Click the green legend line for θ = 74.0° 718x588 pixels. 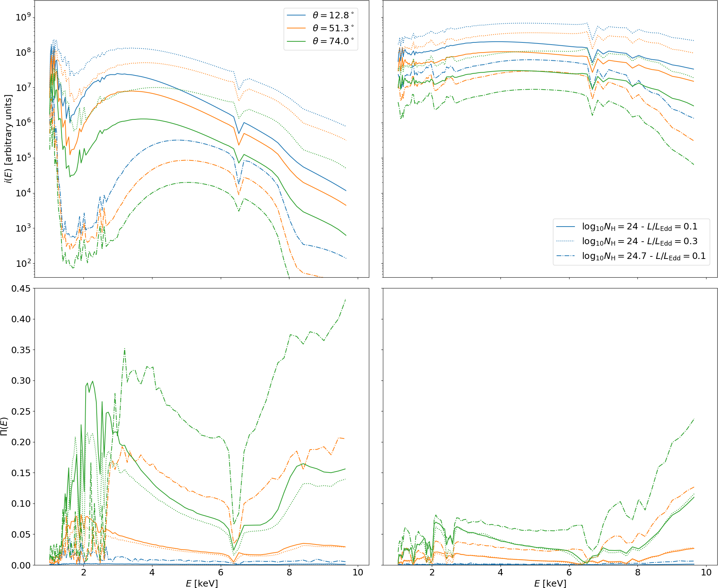[296, 41]
